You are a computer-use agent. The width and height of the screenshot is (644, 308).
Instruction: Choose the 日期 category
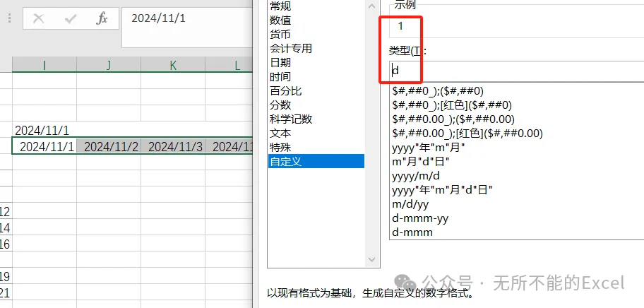click(x=316, y=62)
